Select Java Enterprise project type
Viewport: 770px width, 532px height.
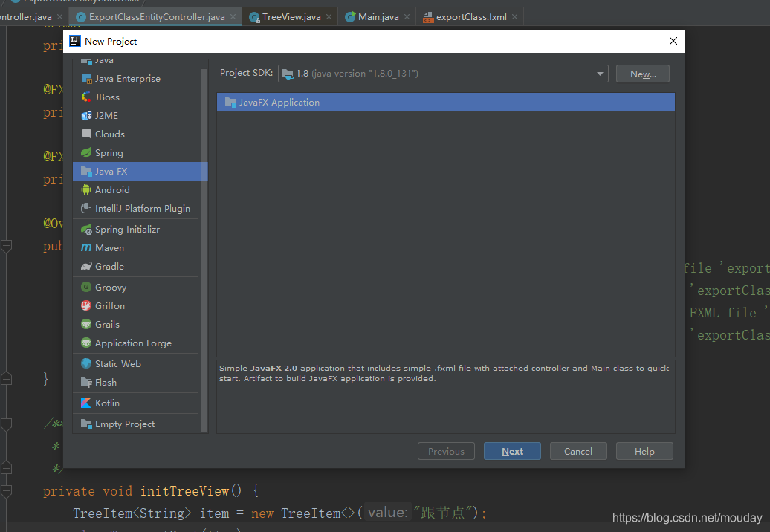(137, 79)
